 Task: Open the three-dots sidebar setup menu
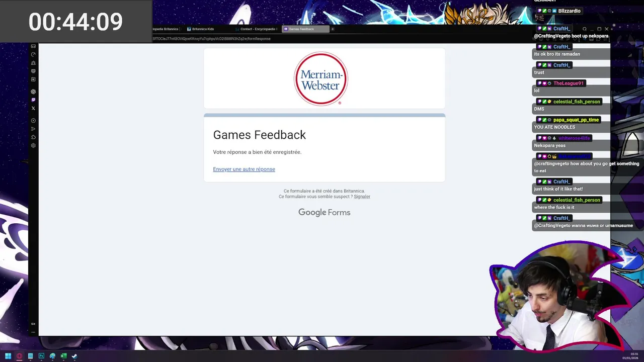[x=33, y=332]
